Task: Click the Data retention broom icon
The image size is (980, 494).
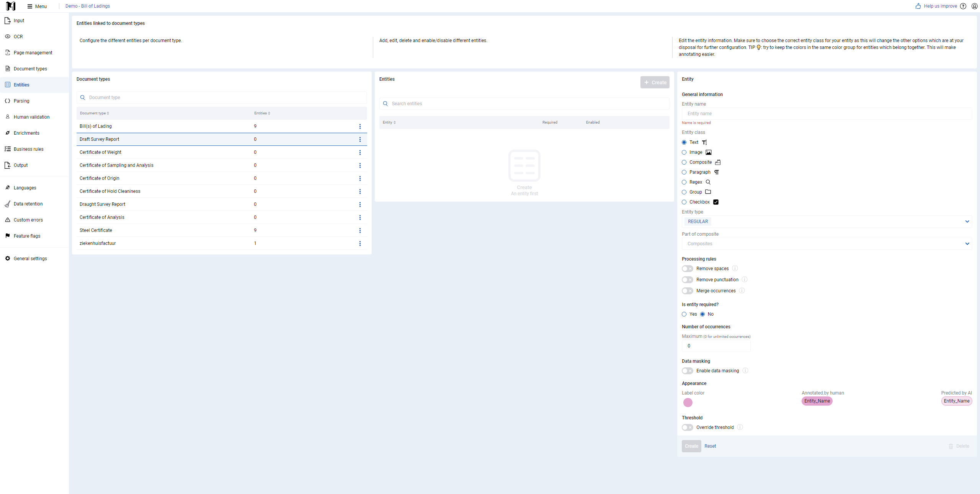Action: click(8, 204)
